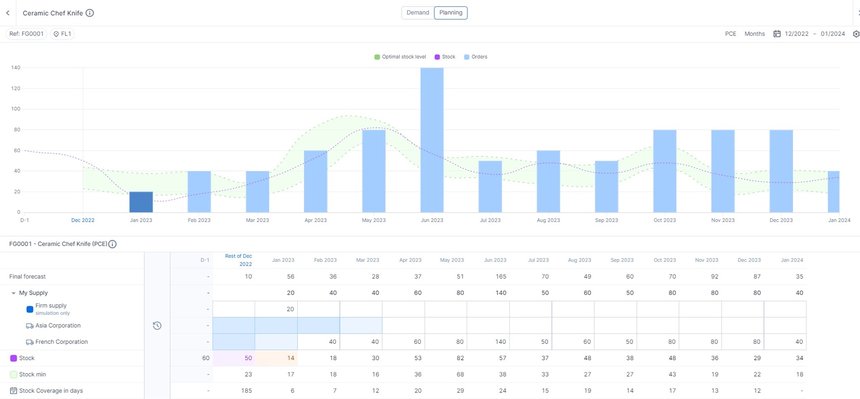
Task: Edit Firm supply cell for Jan 2023
Action: 276,309
